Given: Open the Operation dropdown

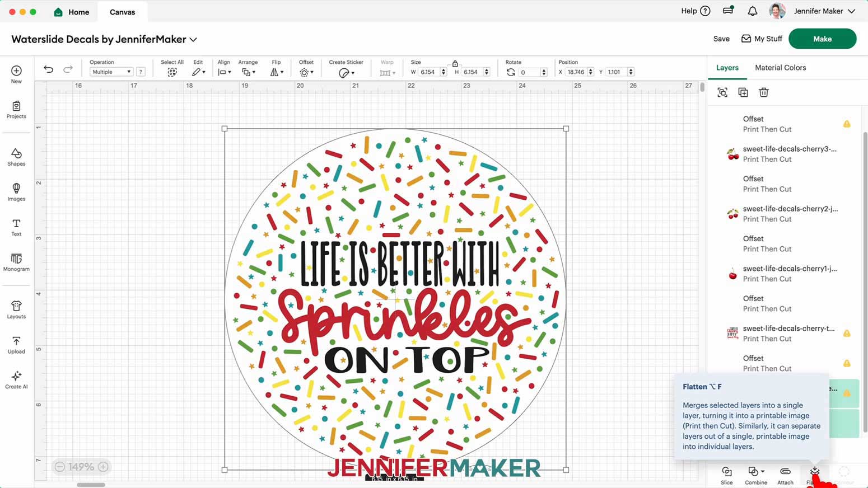Looking at the screenshot, I should [111, 72].
